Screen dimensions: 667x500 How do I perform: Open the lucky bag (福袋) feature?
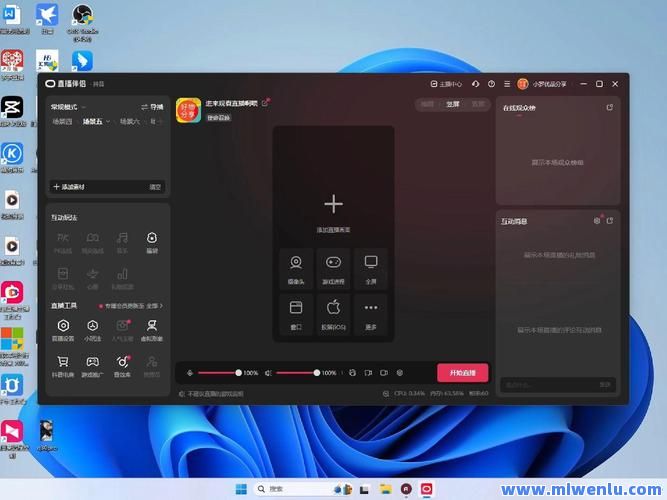pyautogui.click(x=152, y=243)
